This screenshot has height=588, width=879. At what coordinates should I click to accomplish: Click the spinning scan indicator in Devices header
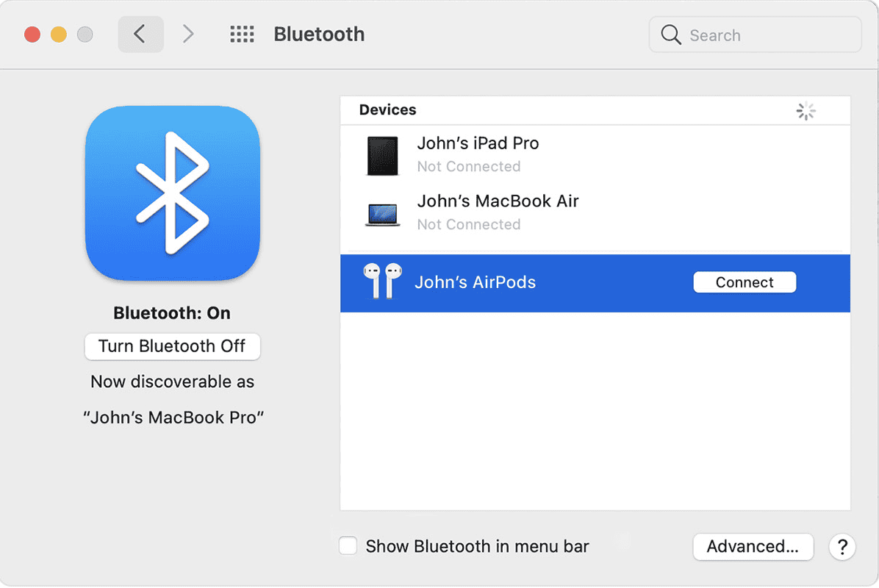coord(806,110)
